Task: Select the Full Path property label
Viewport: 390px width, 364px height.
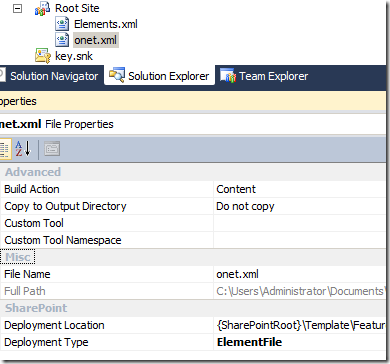Action: coord(25,291)
